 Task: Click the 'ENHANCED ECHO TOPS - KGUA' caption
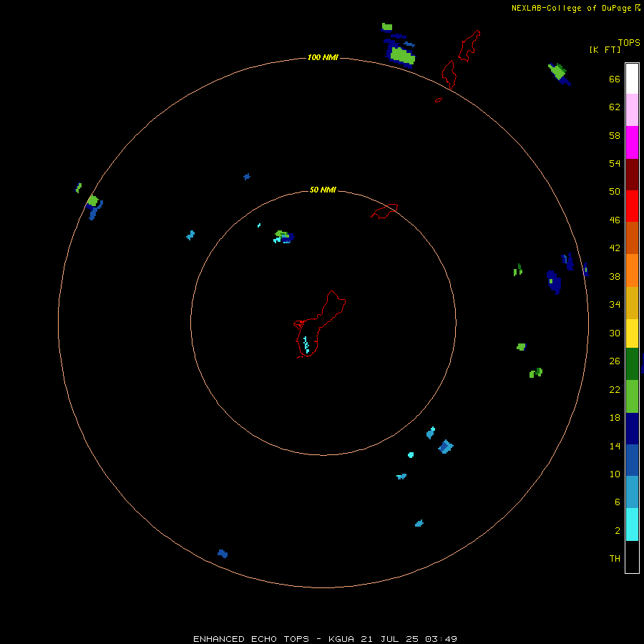274,639
